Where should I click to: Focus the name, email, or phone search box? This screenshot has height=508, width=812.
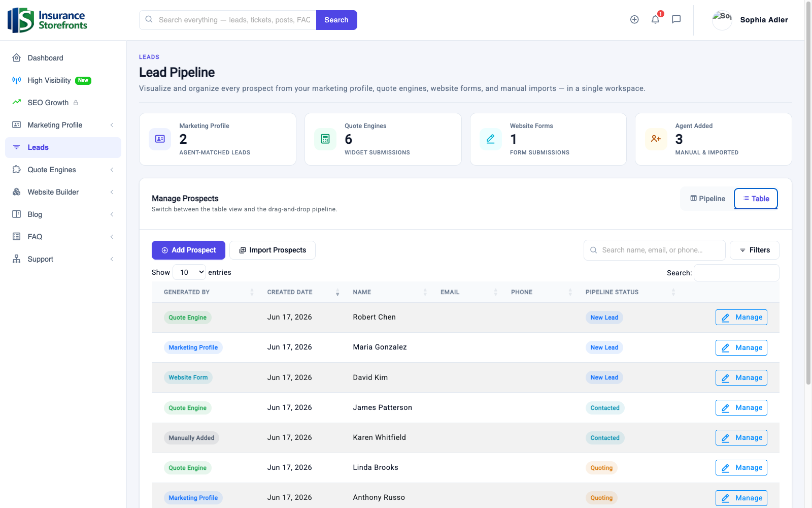[x=654, y=250]
